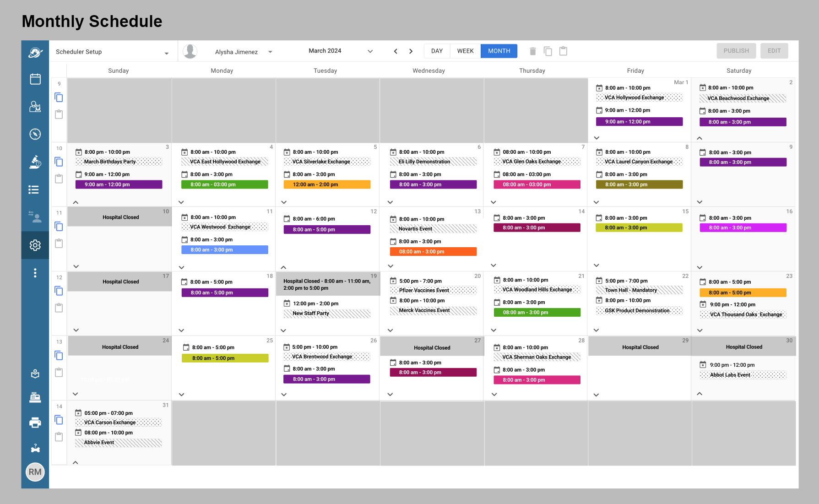Paste into week 11 row
Viewport: 819px width, 504px height.
pyautogui.click(x=59, y=244)
